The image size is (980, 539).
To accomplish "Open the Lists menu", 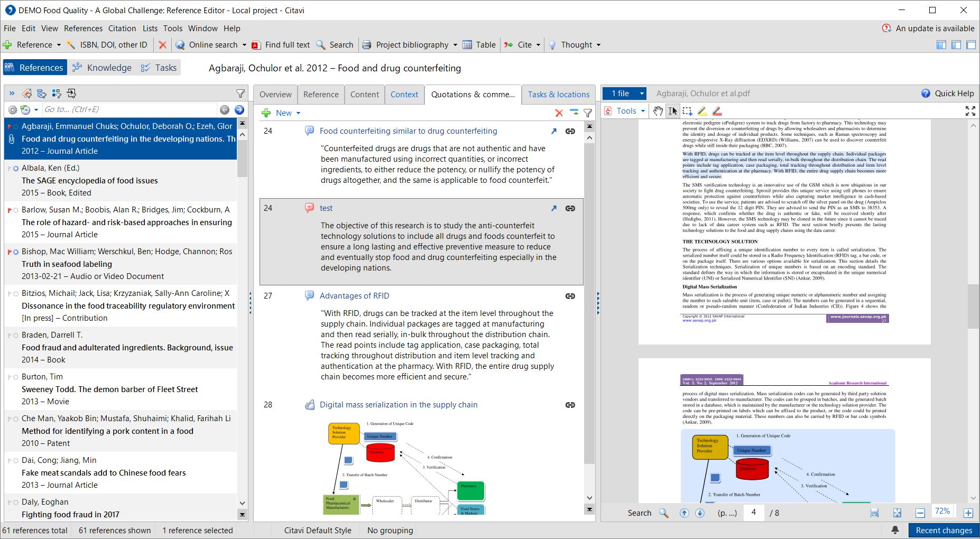I will [150, 29].
